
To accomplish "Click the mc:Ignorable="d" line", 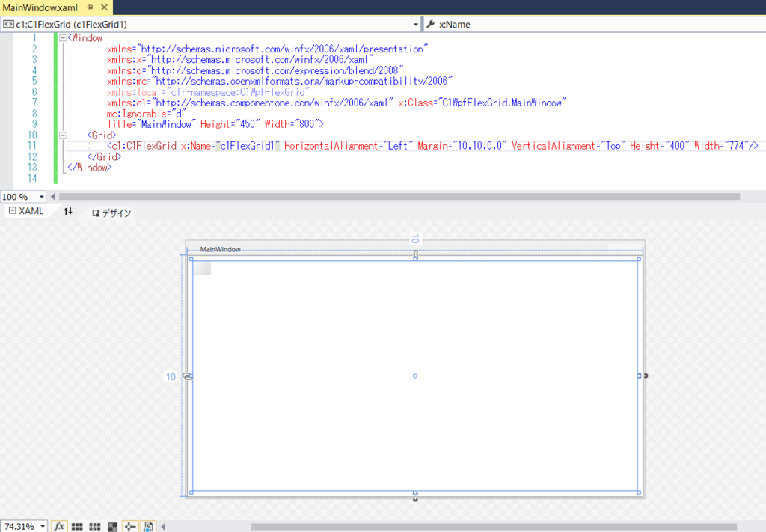I will 147,114.
